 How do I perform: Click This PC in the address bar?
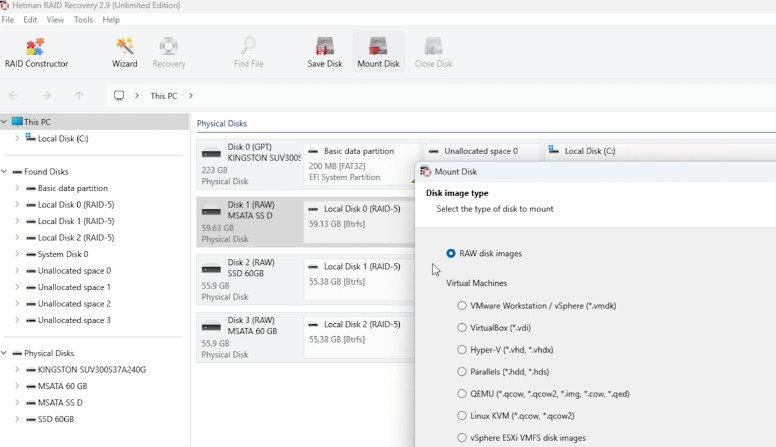[164, 96]
